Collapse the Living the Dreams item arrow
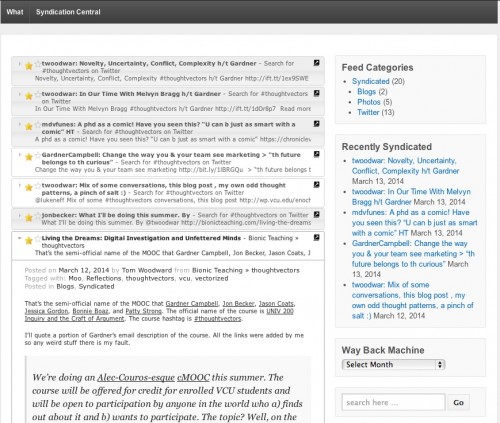 (x=19, y=238)
